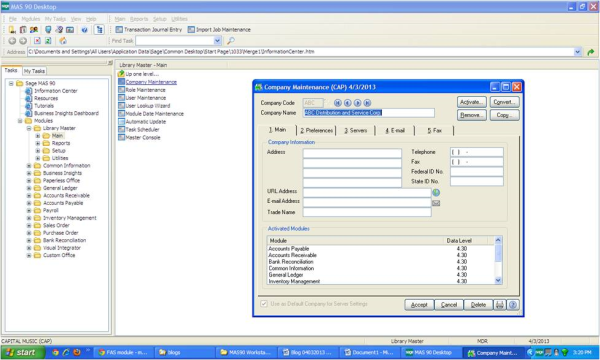Click the Activate... button
The height and width of the screenshot is (360, 600).
[472, 102]
